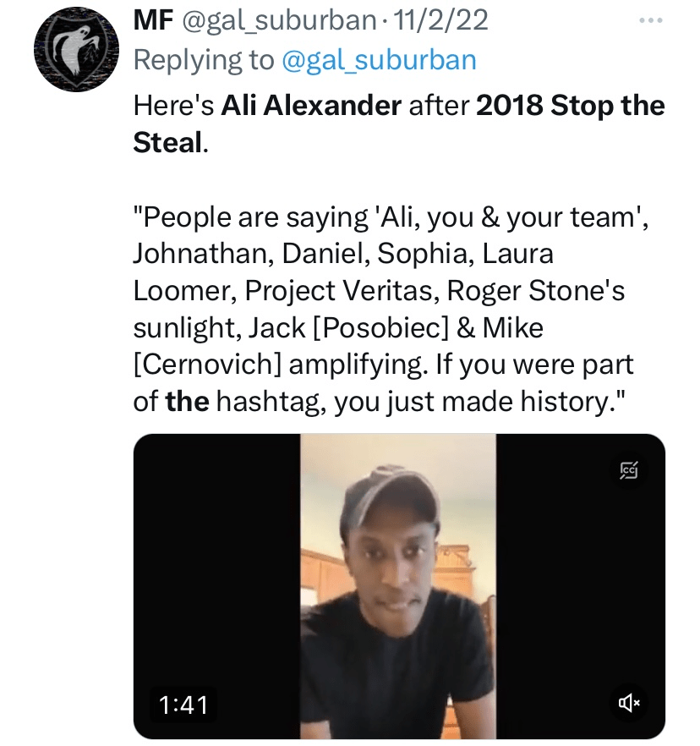700x746 pixels.
Task: Unmute the video with the speaker icon
Action: click(628, 702)
